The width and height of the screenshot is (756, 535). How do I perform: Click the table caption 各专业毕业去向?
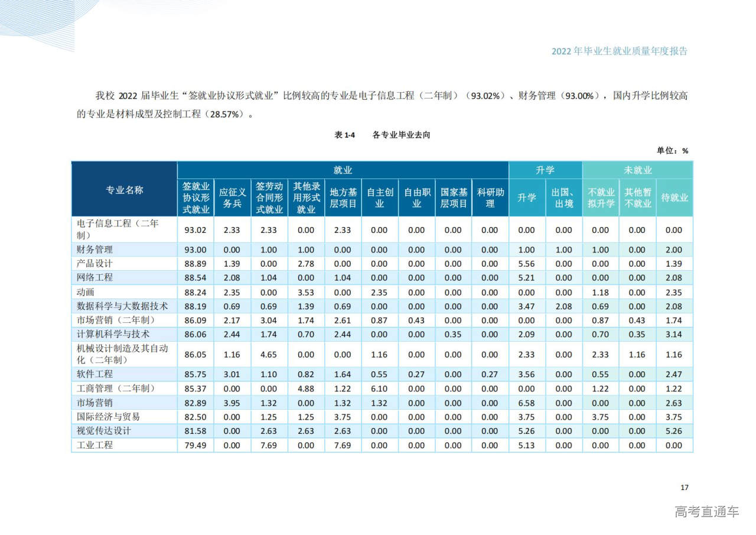pyautogui.click(x=402, y=135)
